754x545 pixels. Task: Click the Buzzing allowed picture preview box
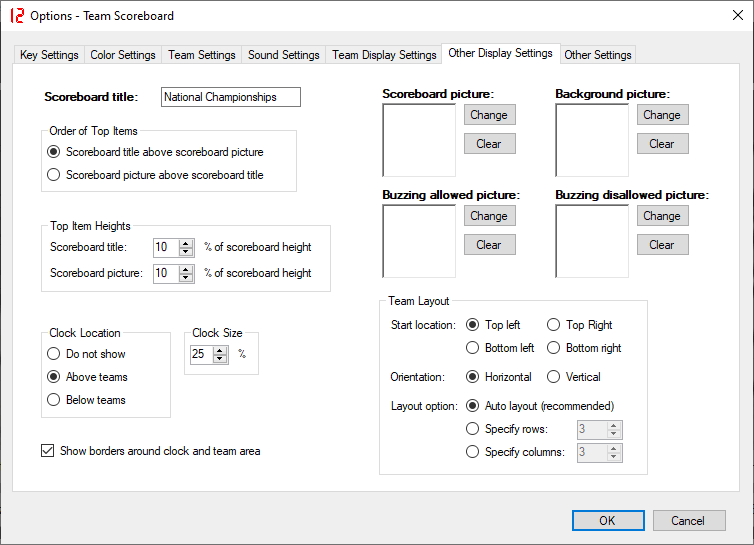tap(419, 241)
